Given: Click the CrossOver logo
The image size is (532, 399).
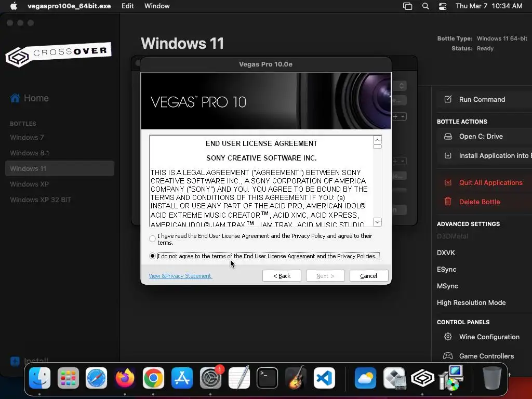Looking at the screenshot, I should click(58, 54).
